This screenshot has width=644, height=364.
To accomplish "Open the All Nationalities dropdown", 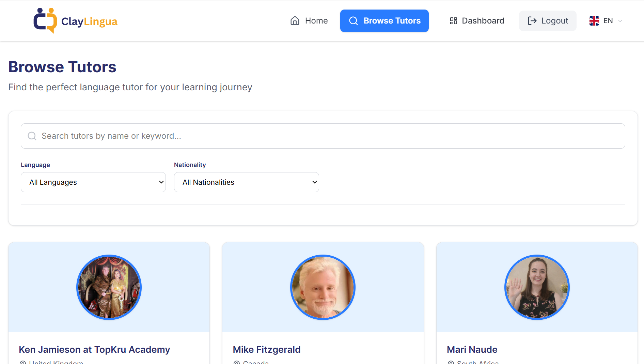I will [246, 182].
